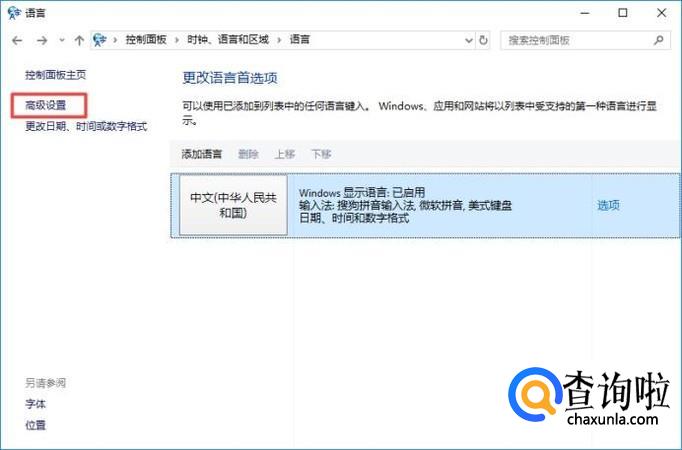682x450 pixels.
Task: Maximize the 语言 window
Action: coord(623,13)
